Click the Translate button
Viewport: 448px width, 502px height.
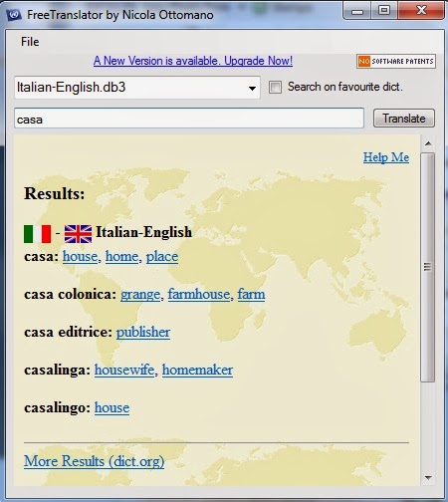(404, 119)
